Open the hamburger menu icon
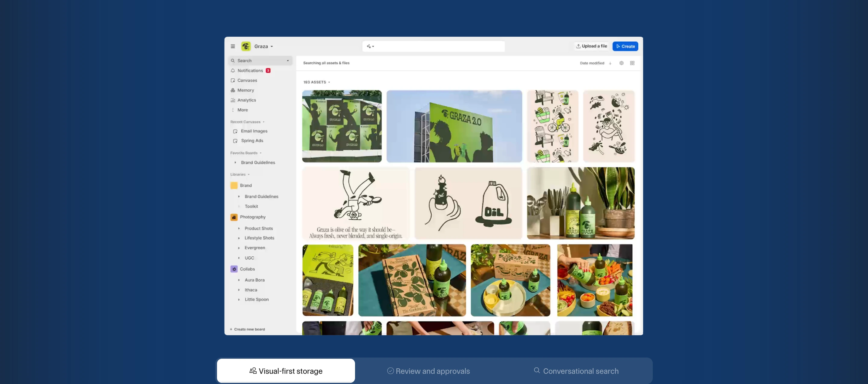 (233, 46)
